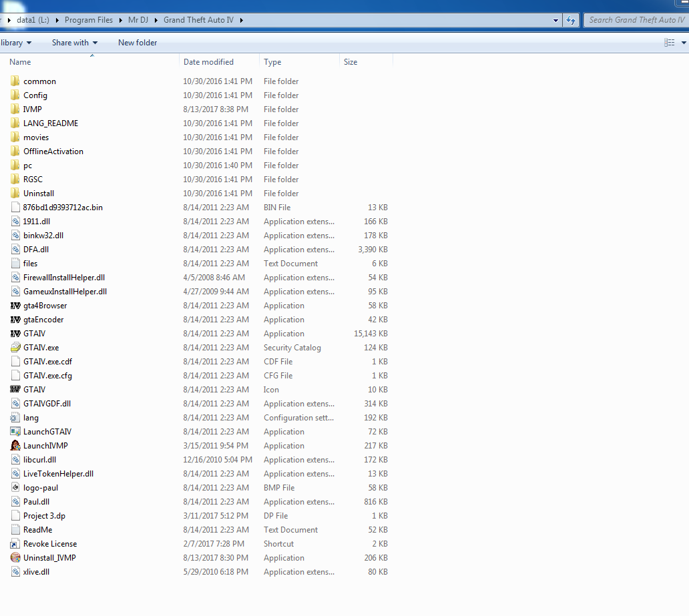Expand the arrow after data1 (L:) breadcrumb
Image resolution: width=689 pixels, height=616 pixels.
click(x=57, y=20)
